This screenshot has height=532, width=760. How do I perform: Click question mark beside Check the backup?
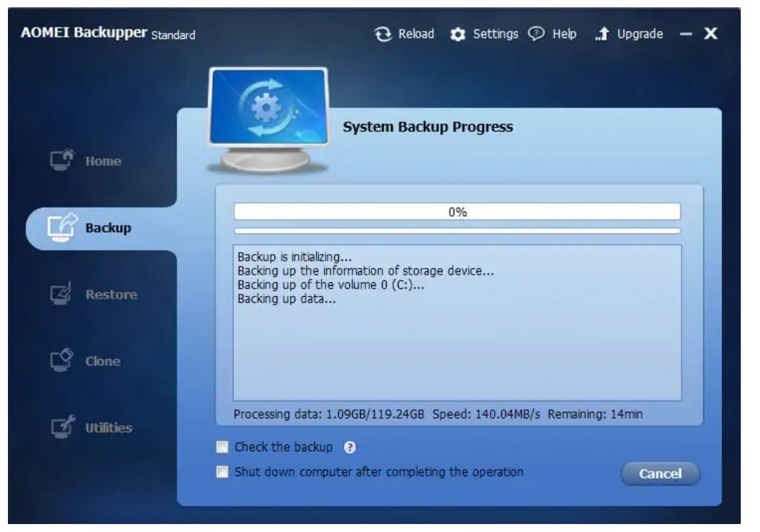(349, 448)
